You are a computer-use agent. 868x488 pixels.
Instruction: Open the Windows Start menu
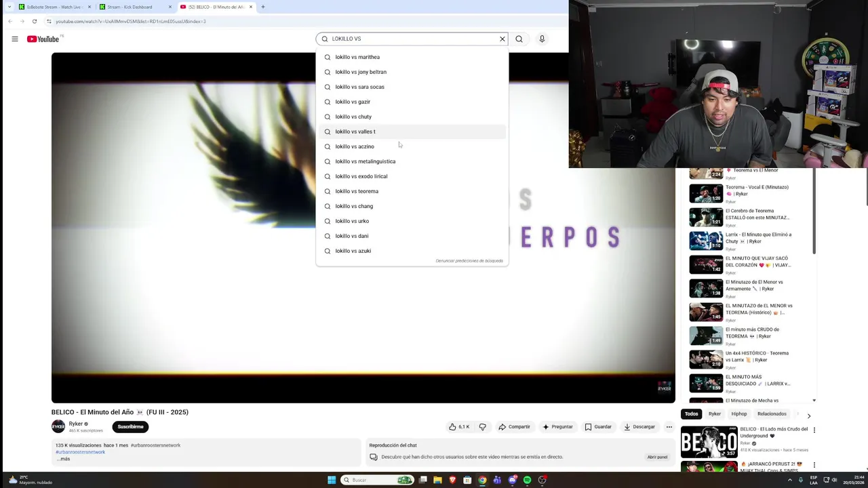point(332,480)
